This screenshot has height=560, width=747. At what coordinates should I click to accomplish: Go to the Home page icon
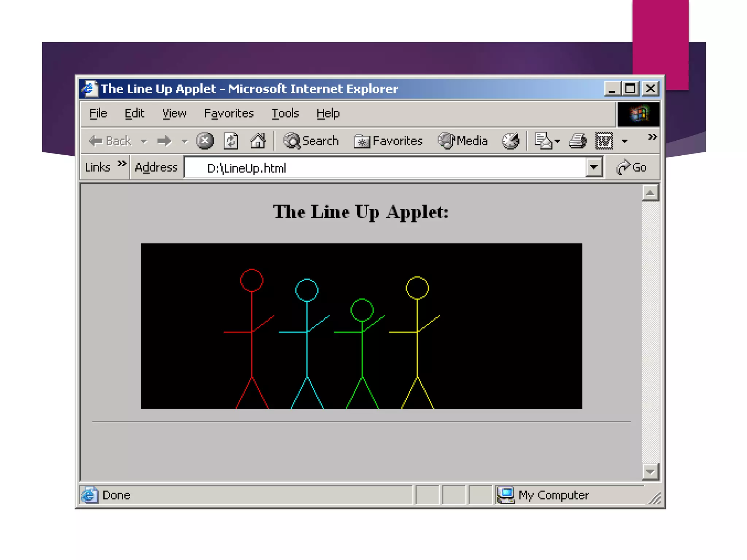pos(258,141)
